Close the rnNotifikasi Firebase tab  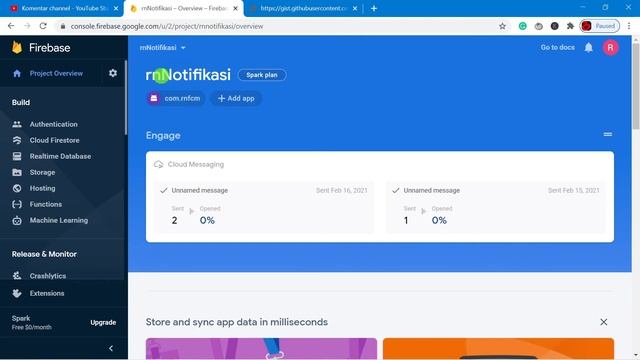236,8
